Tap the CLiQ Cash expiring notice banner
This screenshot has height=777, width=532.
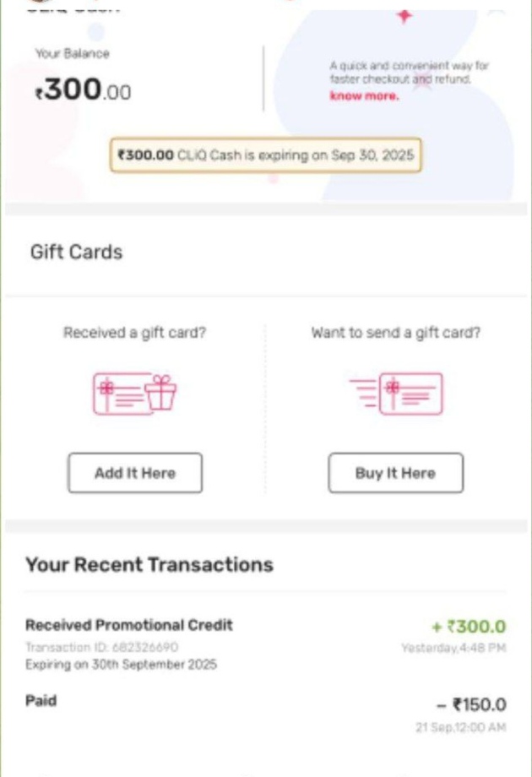pos(265,155)
